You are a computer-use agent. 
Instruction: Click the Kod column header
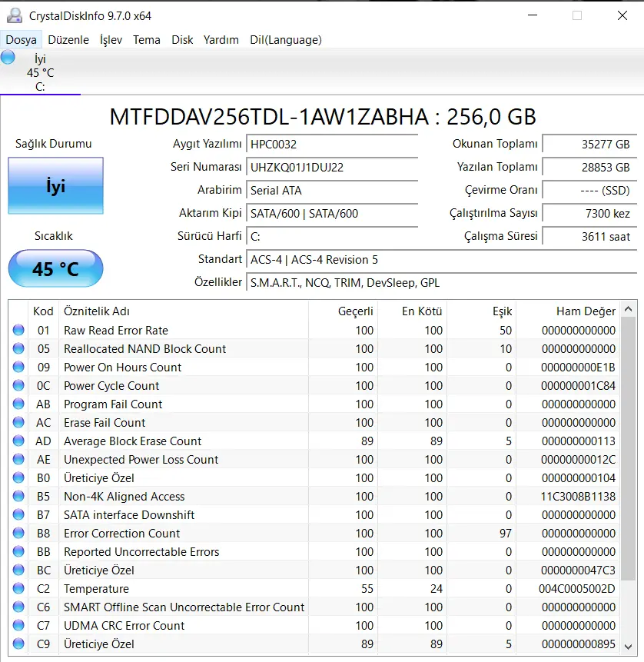(x=43, y=311)
